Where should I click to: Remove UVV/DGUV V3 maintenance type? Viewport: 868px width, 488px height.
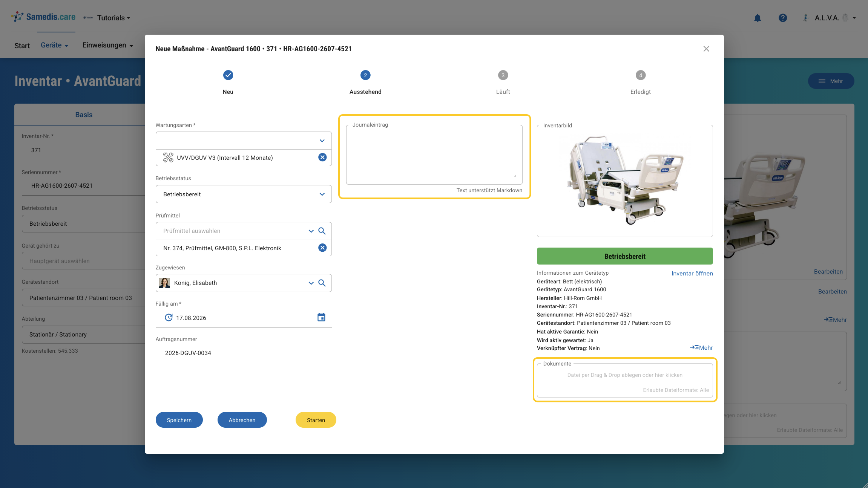pos(322,158)
